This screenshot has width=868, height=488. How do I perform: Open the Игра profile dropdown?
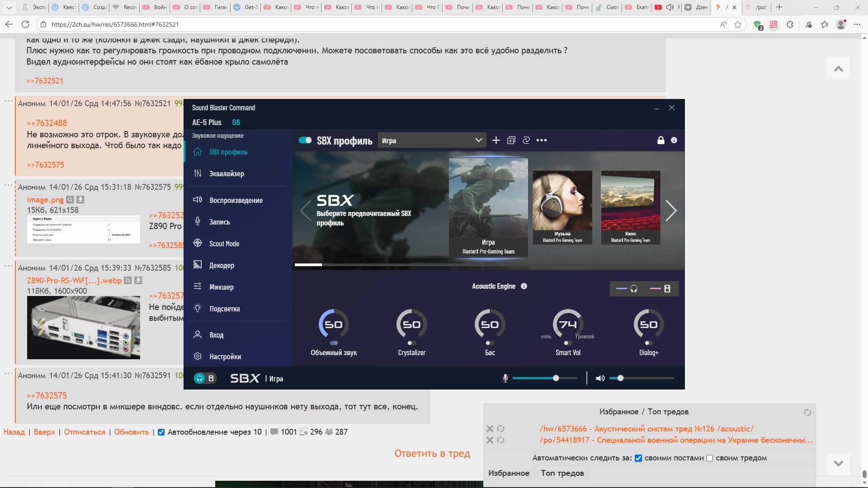pos(431,141)
